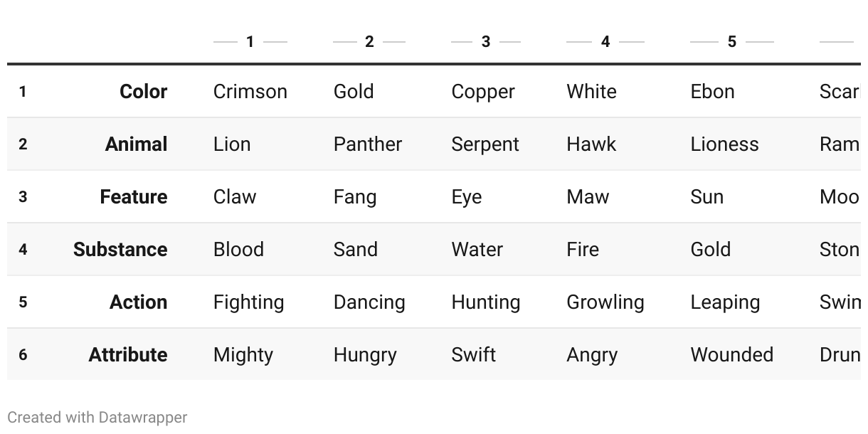Click the Crimson cell

pos(250,91)
